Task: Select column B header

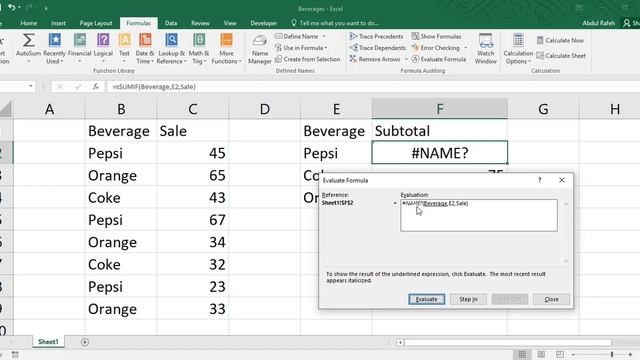Action: (x=121, y=109)
